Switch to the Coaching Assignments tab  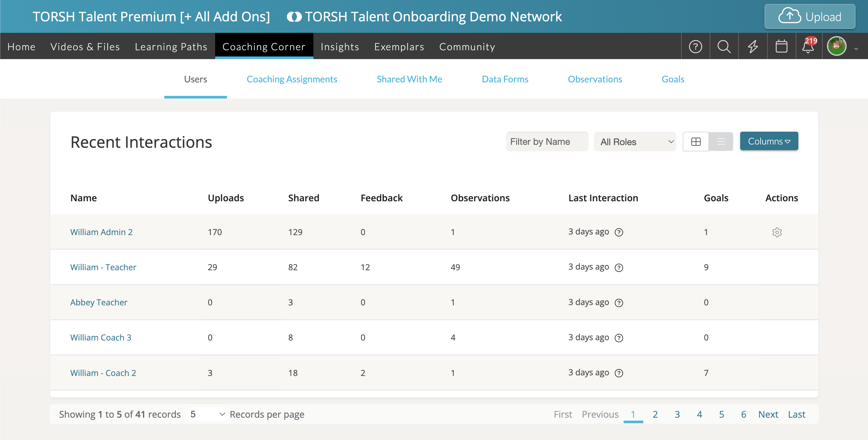pos(291,79)
